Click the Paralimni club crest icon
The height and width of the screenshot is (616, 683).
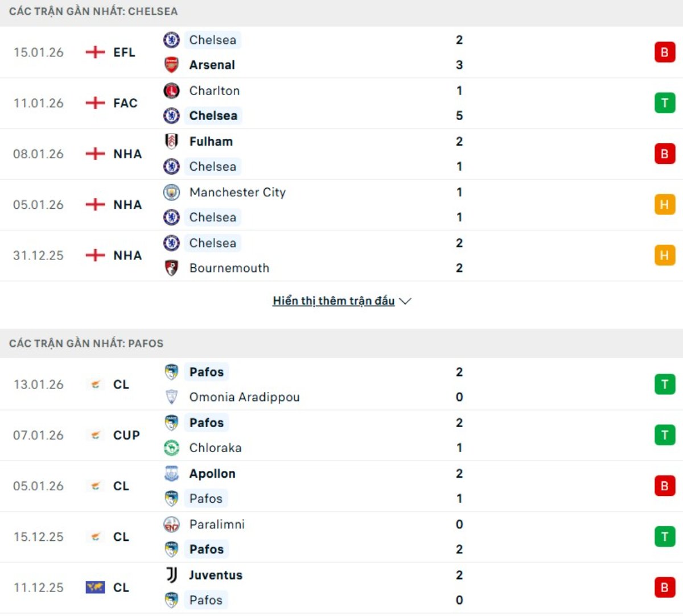(171, 524)
